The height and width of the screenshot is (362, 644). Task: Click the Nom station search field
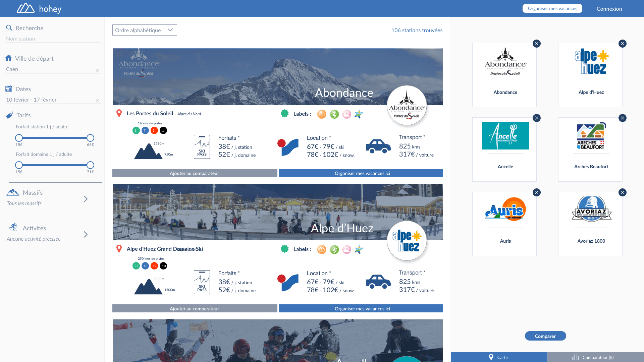pyautogui.click(x=53, y=39)
